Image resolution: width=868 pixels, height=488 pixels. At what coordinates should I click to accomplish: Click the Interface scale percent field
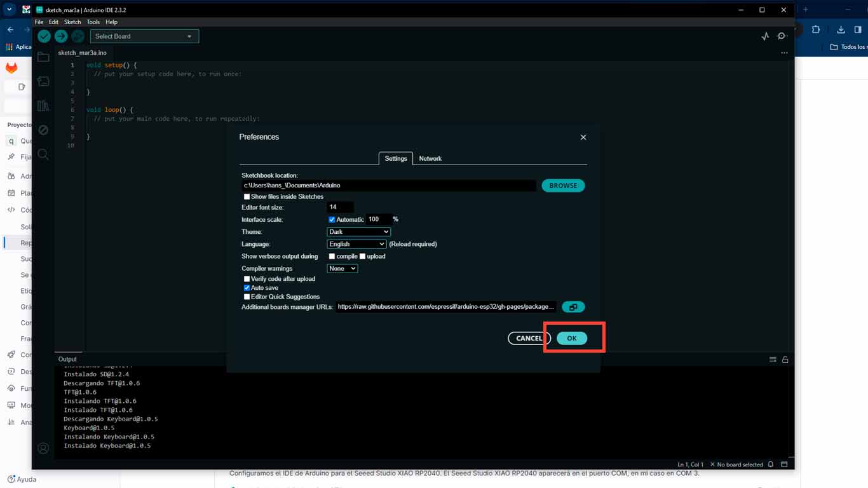point(379,220)
